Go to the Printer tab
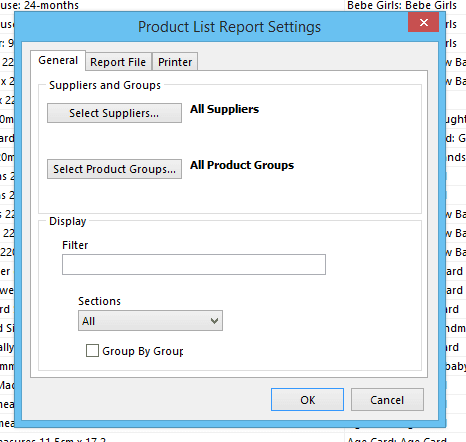Viewport: 466px width, 442px height. (175, 62)
